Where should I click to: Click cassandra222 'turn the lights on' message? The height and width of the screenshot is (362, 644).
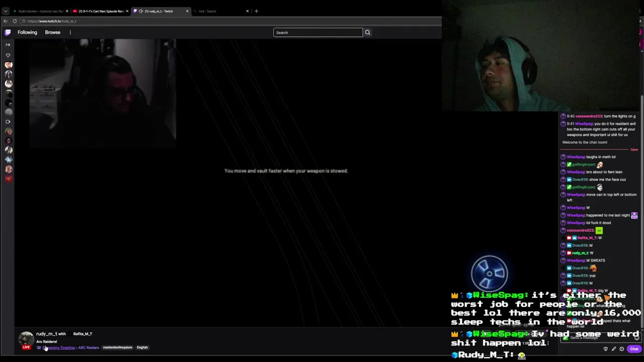[x=599, y=116]
